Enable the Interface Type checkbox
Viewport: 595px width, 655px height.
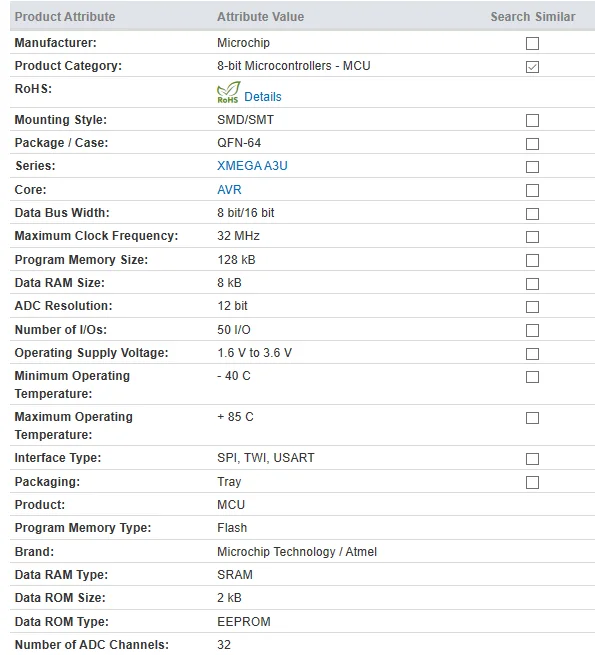(532, 459)
